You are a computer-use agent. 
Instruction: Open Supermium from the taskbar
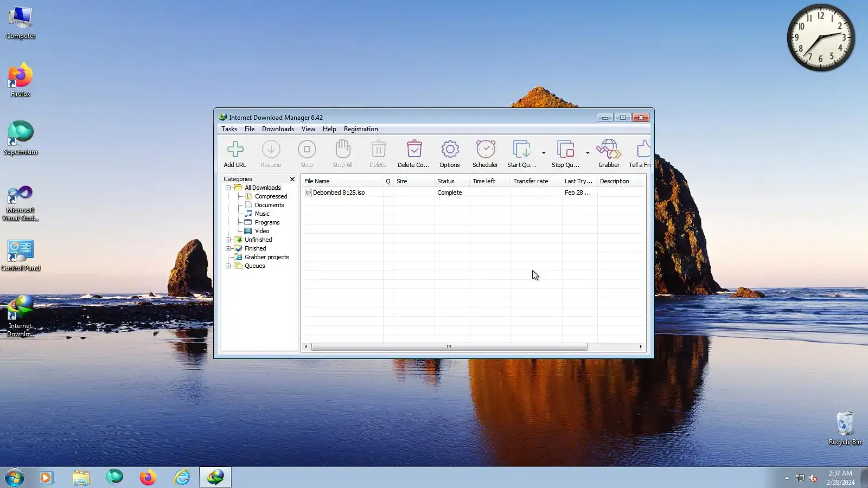(x=114, y=477)
